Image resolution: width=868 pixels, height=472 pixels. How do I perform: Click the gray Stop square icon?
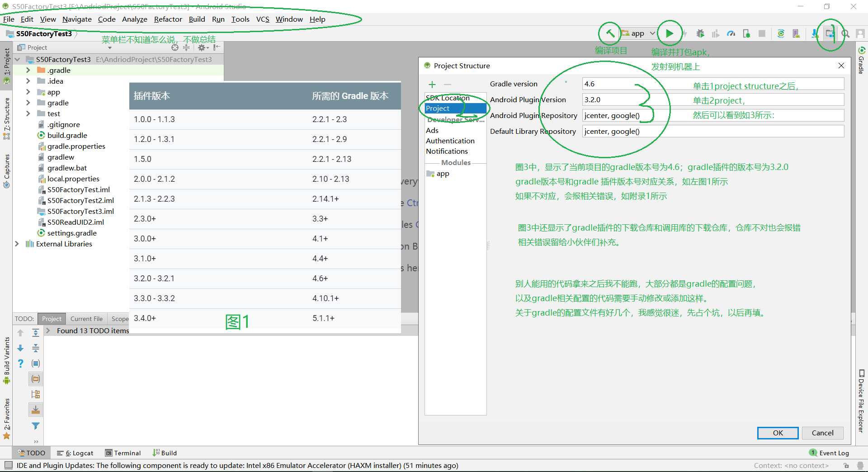(762, 33)
